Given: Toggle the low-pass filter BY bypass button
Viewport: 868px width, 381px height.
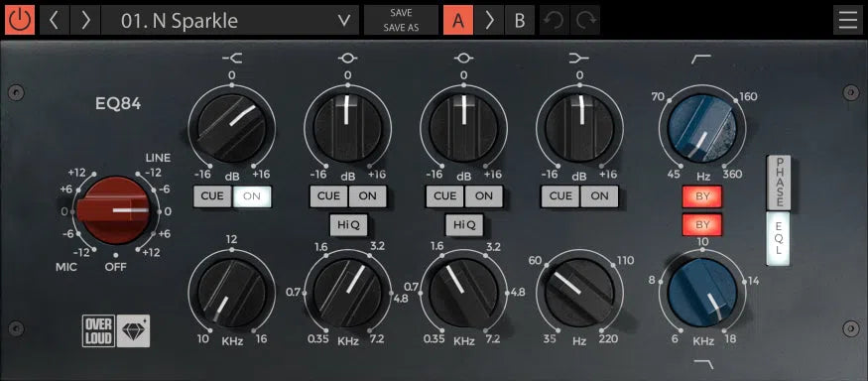Looking at the screenshot, I should coord(702,225).
